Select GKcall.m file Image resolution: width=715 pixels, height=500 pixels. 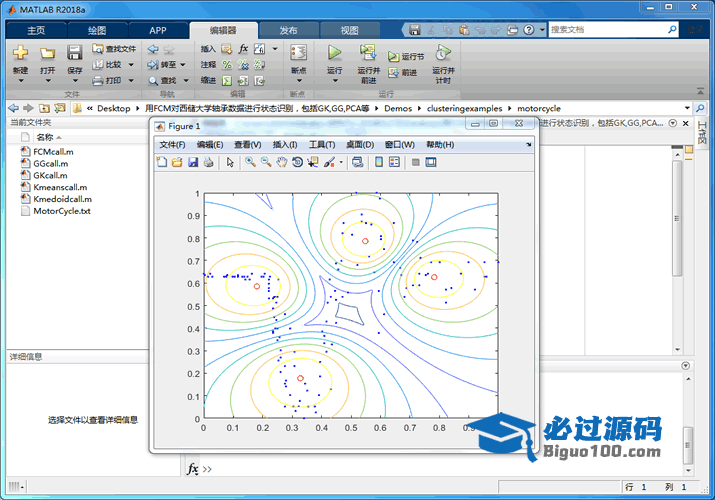pyautogui.click(x=50, y=175)
